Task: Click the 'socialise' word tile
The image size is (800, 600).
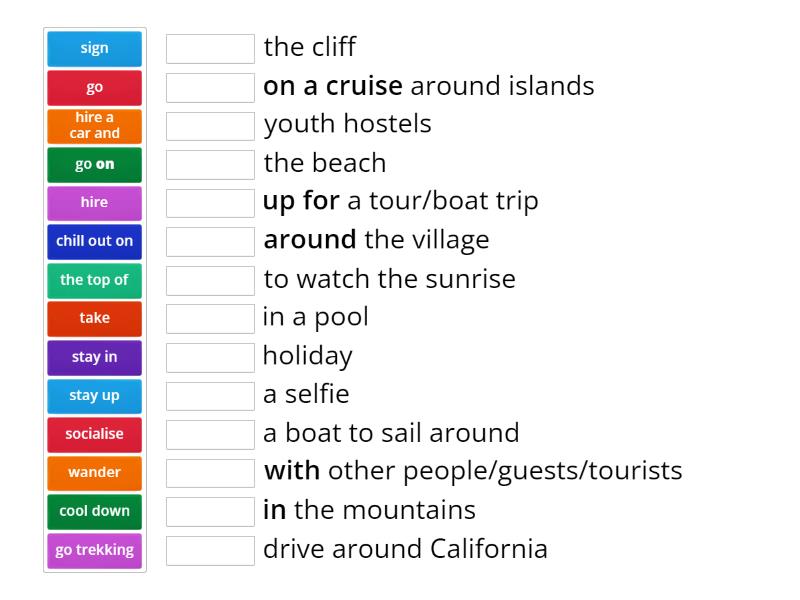Action: pyautogui.click(x=94, y=434)
